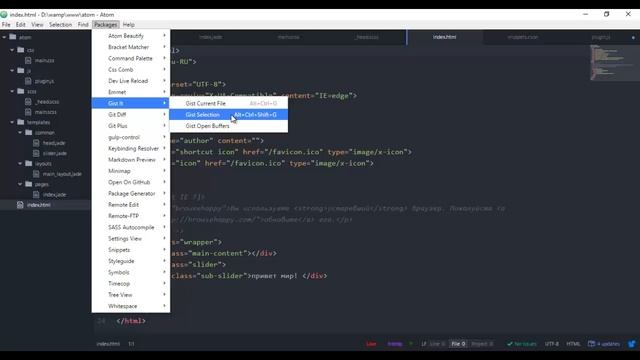640x360 pixels.
Task: Switch to the main.scss tab
Action: [x=289, y=37]
